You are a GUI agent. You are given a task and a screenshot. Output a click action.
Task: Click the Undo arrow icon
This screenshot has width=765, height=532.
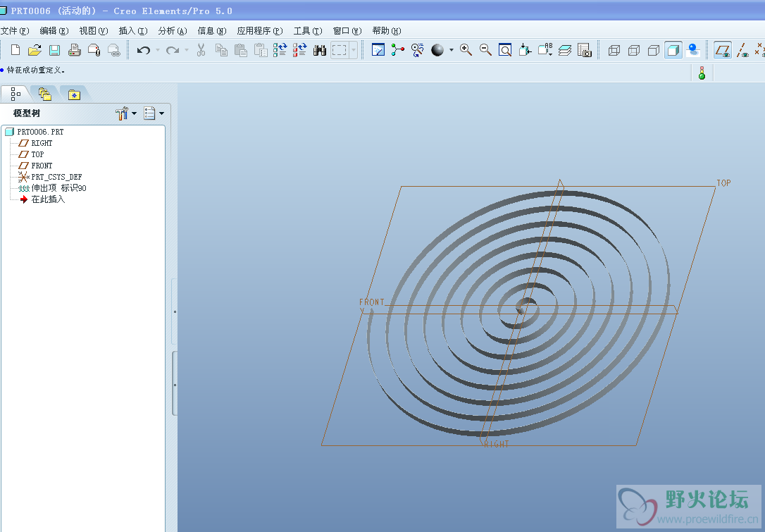[x=144, y=50]
